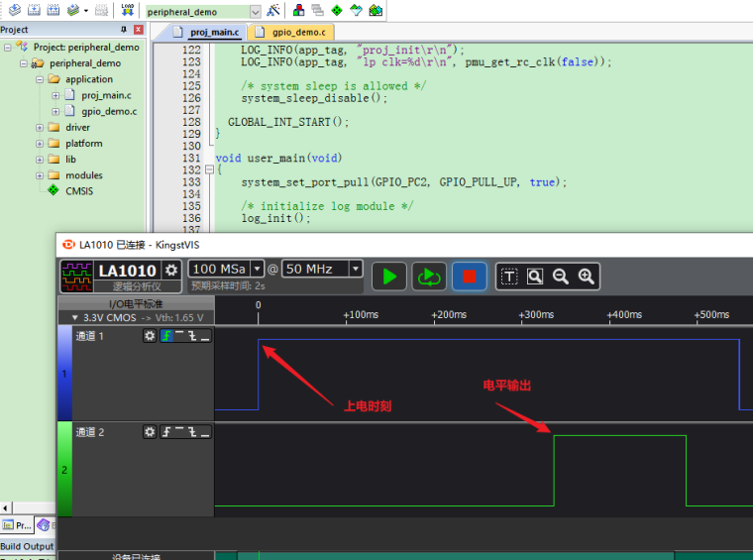Viewport: 753px width, 560px height.
Task: Click the channel 1 blue color bar
Action: coord(65,375)
